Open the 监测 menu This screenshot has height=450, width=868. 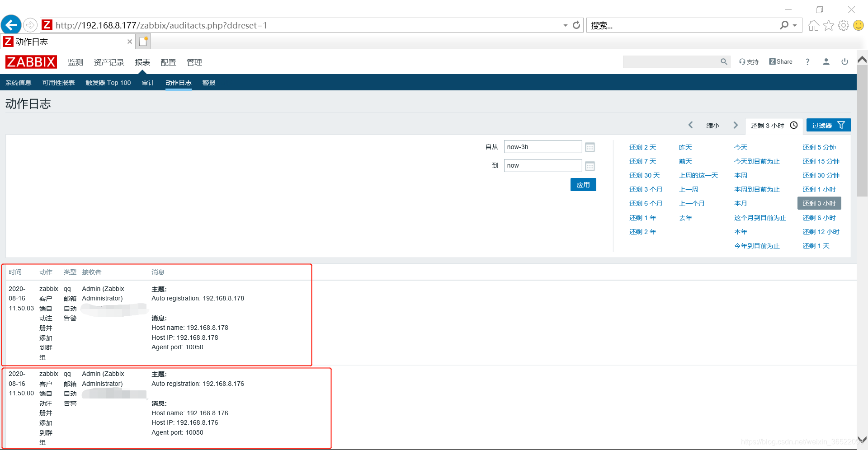click(75, 62)
